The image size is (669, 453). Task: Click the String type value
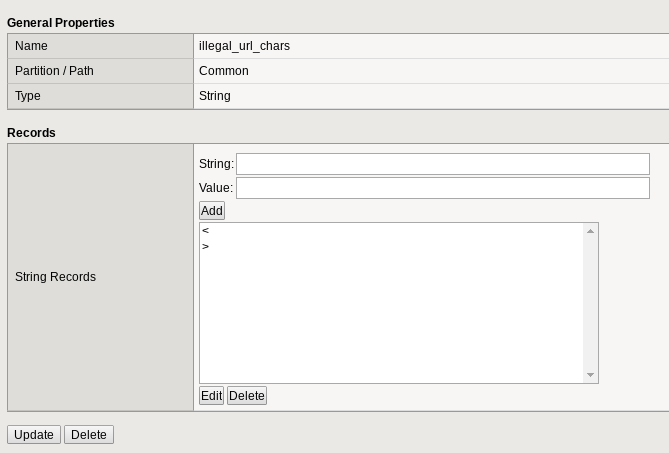tap(215, 96)
